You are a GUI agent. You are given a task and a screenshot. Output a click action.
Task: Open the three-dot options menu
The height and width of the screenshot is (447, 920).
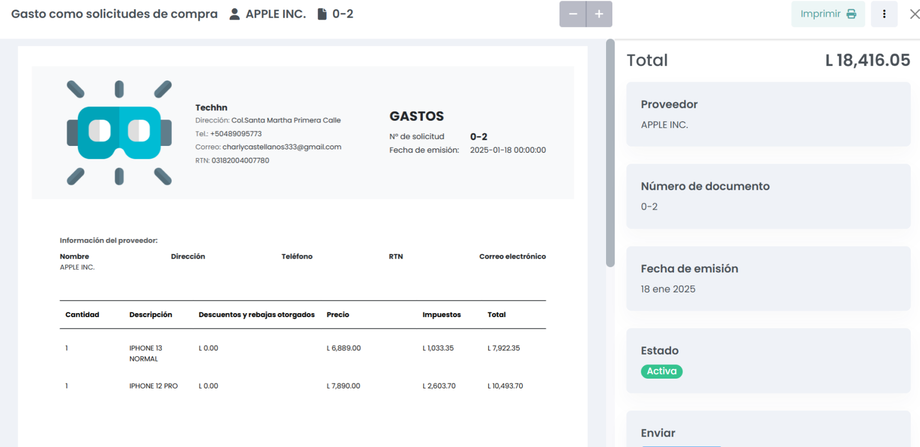pos(884,14)
